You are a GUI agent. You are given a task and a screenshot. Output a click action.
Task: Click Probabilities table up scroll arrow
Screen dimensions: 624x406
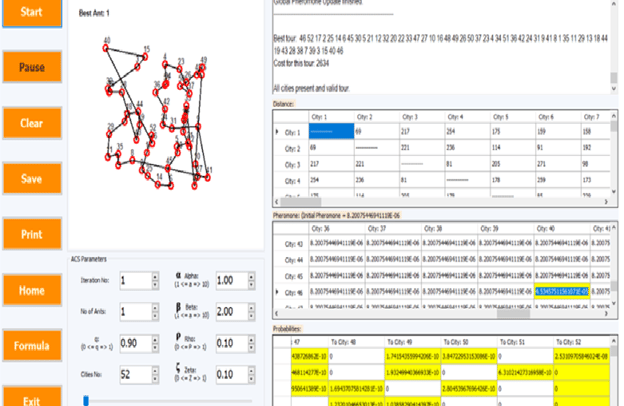pos(614,341)
